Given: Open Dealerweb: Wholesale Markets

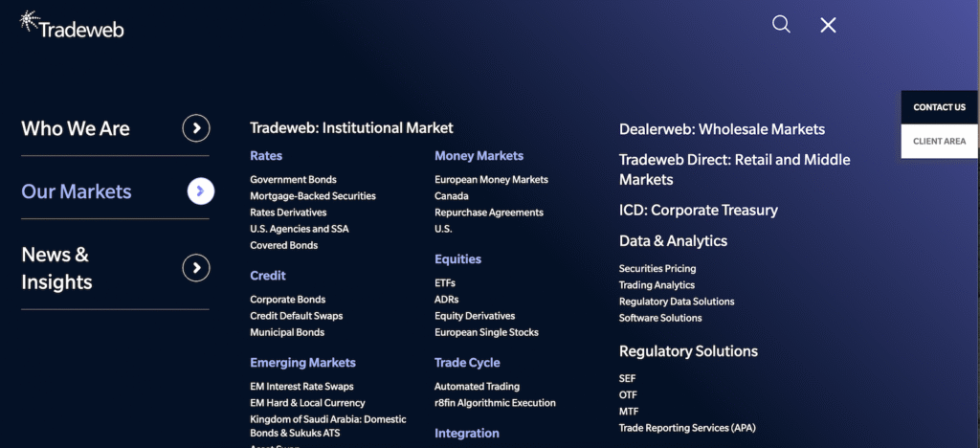Looking at the screenshot, I should pos(722,129).
